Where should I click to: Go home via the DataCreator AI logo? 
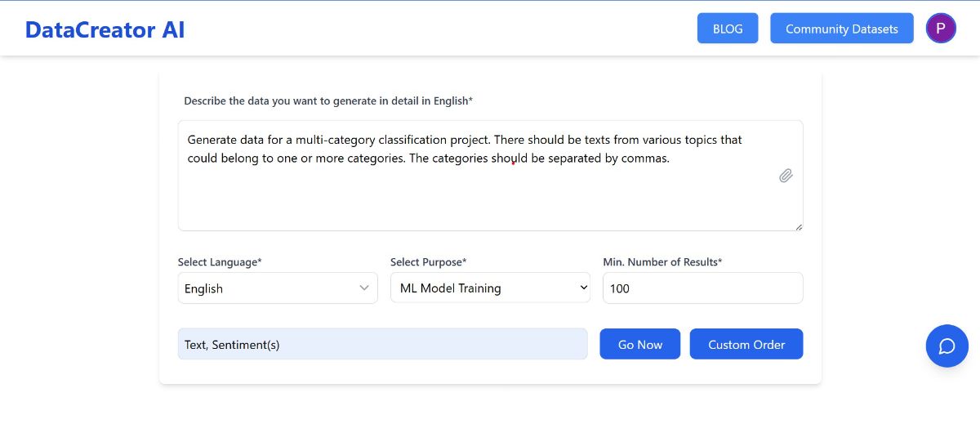105,29
